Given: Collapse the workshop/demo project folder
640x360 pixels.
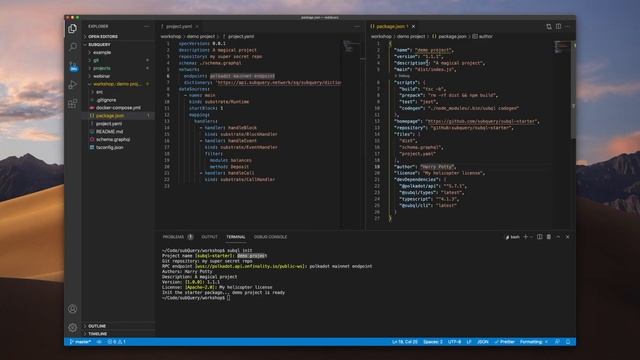Looking at the screenshot, I should (x=117, y=84).
